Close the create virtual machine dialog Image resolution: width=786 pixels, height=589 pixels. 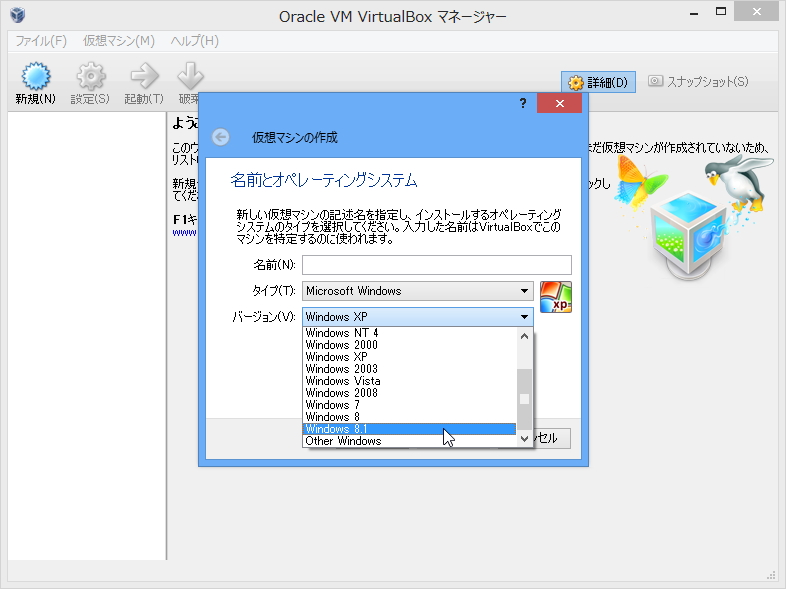559,103
